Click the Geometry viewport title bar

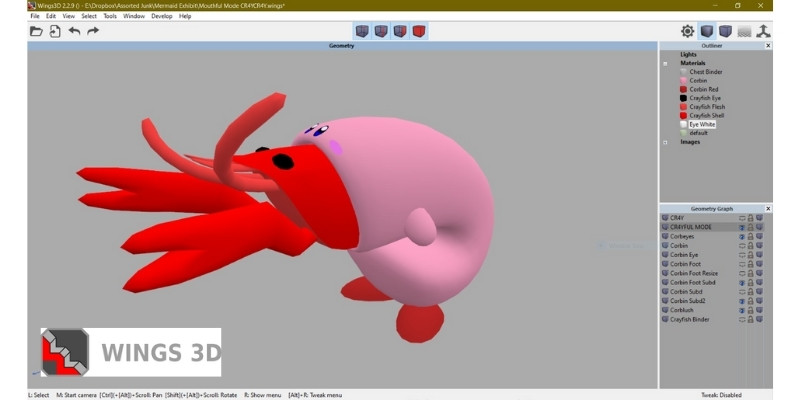tap(342, 46)
